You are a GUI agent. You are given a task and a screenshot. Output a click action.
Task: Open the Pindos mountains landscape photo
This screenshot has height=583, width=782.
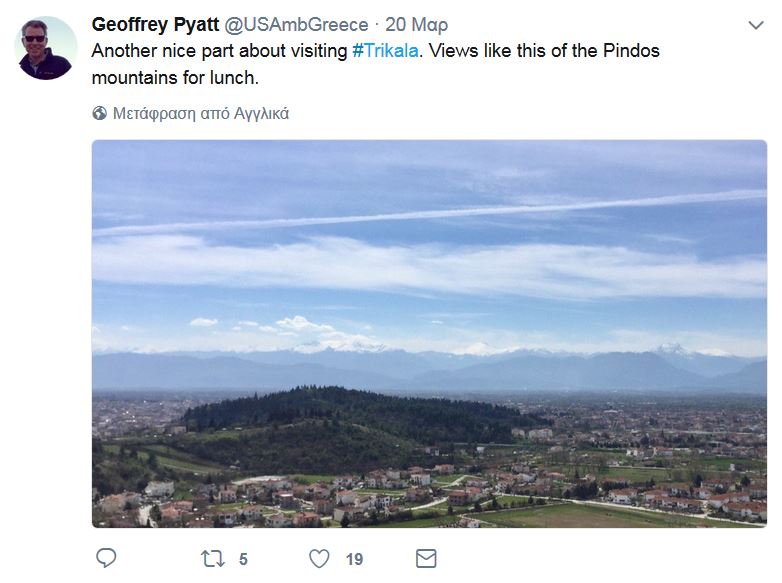tap(429, 334)
